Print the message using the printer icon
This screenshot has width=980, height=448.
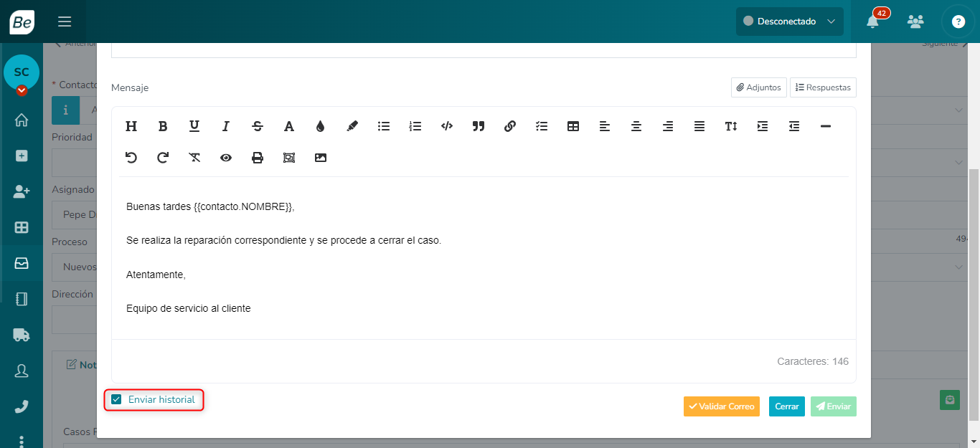pos(258,158)
